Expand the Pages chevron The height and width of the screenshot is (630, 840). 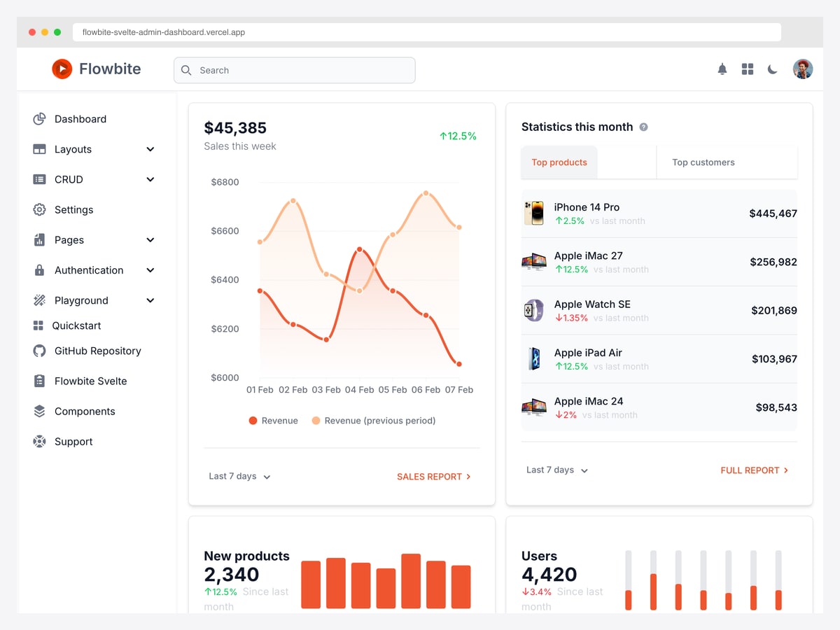(150, 240)
